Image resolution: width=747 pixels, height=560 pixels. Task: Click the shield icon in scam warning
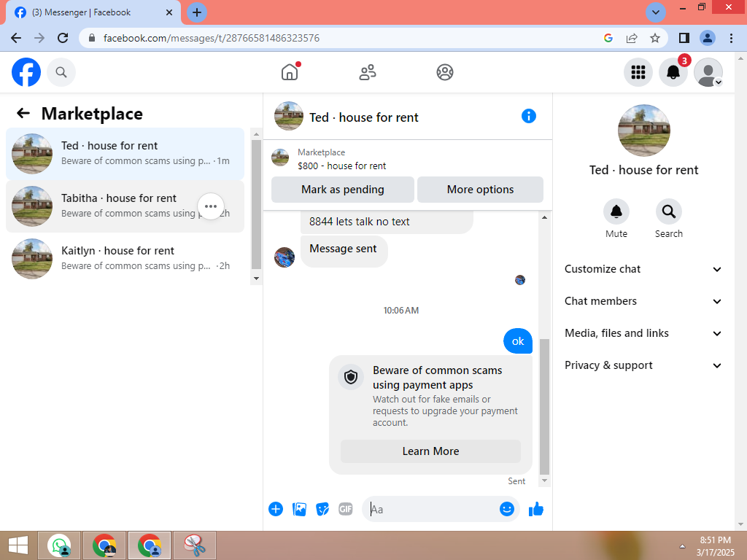[351, 377]
